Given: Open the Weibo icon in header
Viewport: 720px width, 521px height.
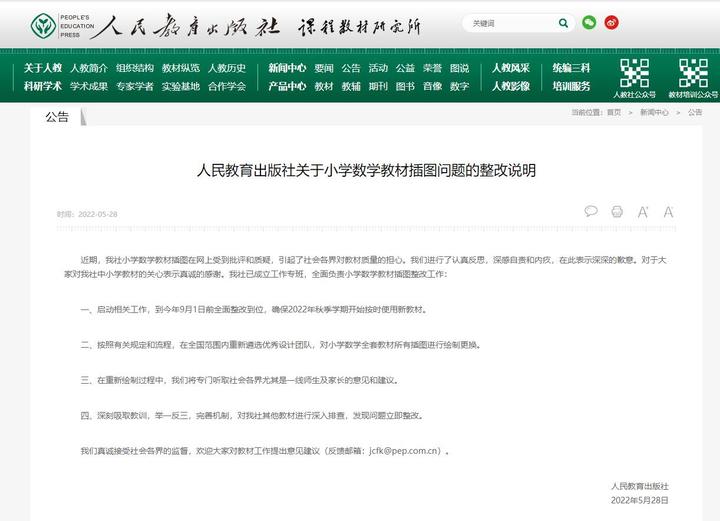Looking at the screenshot, I should [x=612, y=23].
